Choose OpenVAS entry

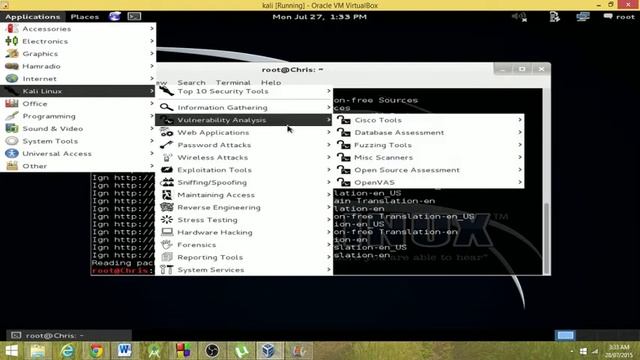429,182
